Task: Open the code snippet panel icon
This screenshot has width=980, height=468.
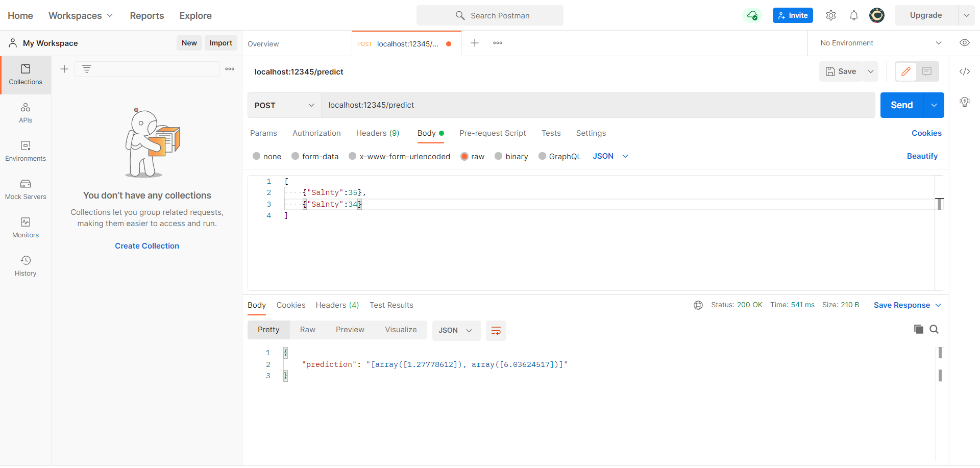Action: [964, 71]
